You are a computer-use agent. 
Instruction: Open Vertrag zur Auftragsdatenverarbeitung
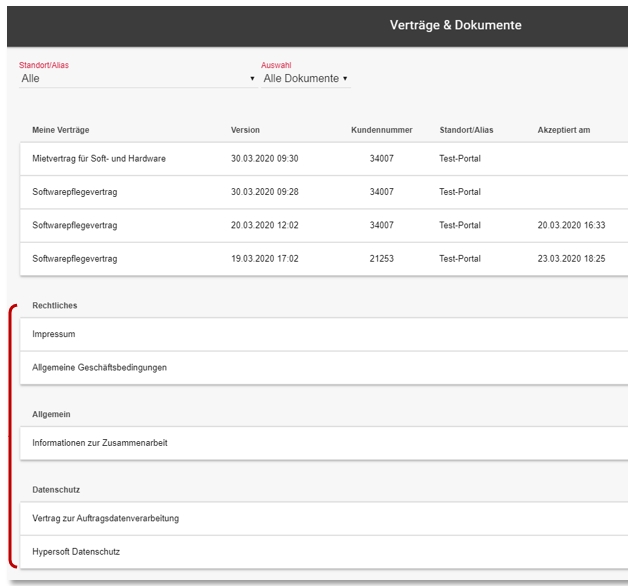tap(324, 518)
